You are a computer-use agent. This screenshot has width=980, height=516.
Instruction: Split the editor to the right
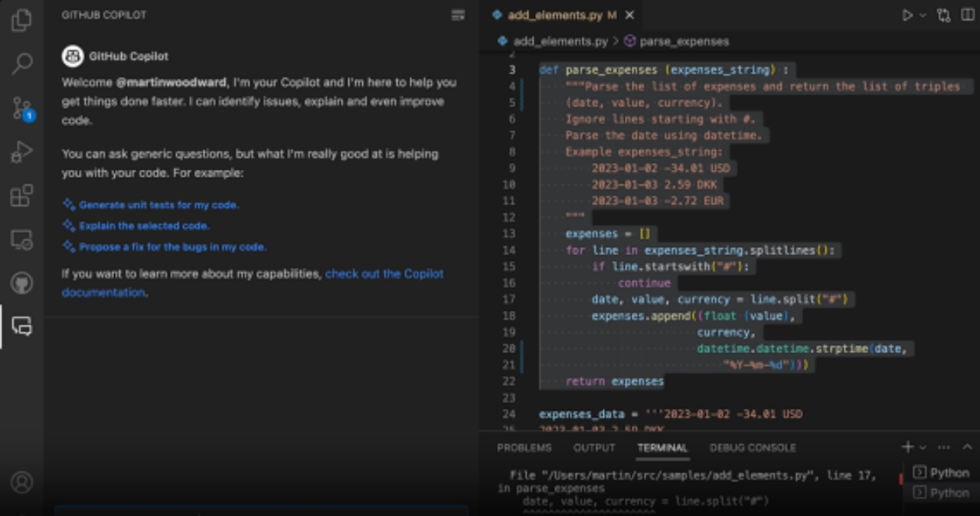[x=968, y=15]
